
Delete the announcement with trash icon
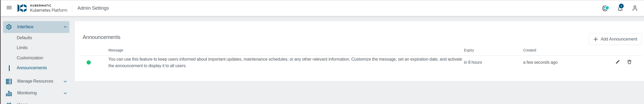[x=629, y=62]
